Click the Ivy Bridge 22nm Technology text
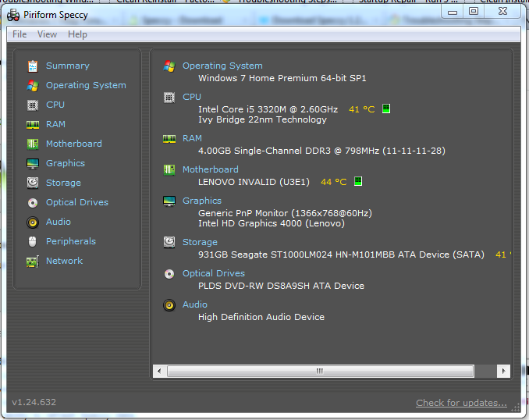 point(262,120)
